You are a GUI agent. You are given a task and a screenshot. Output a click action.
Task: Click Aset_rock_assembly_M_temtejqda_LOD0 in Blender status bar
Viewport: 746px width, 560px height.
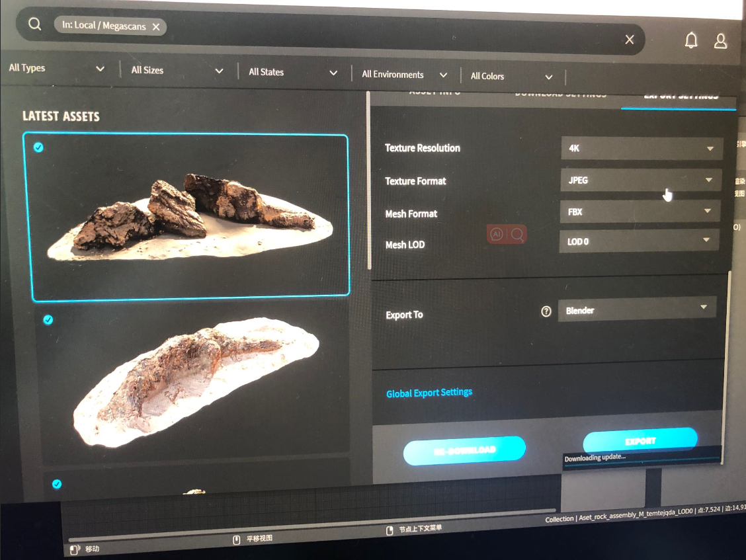(x=636, y=514)
